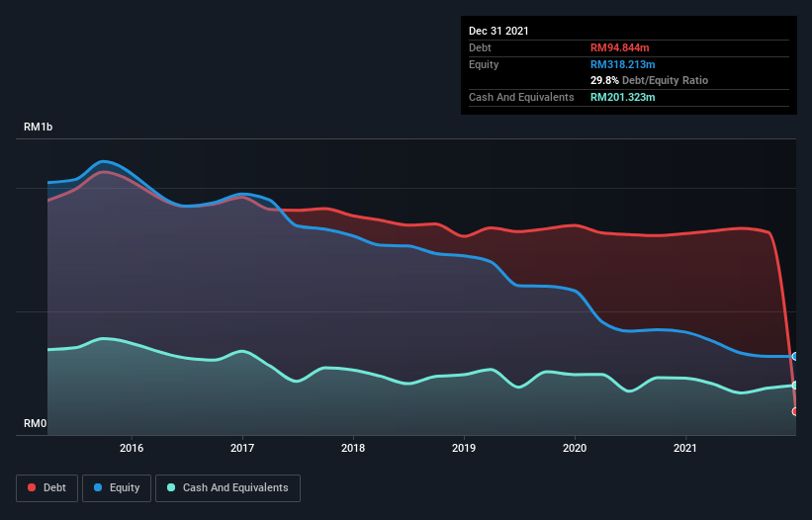Click the RM201.323m cash value

click(x=623, y=97)
